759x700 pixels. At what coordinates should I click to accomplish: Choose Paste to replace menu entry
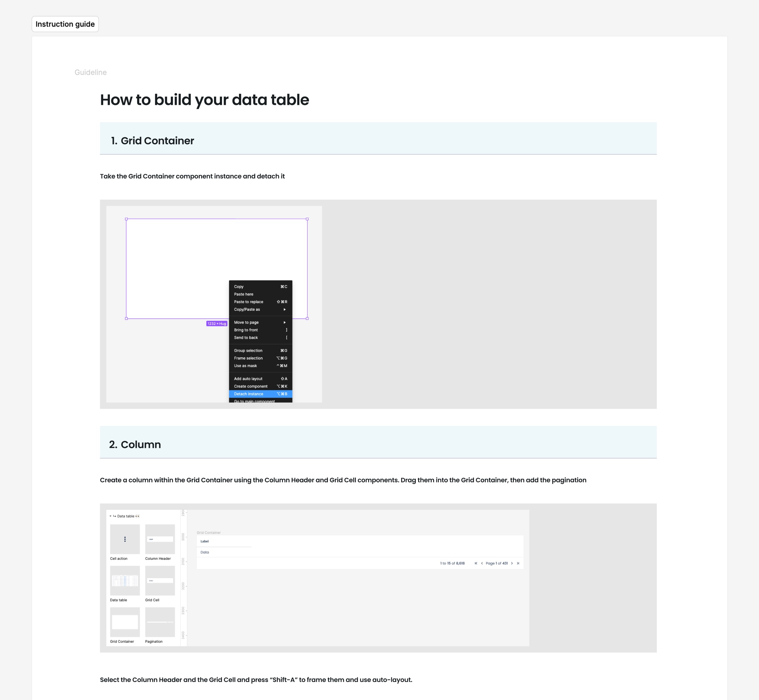[260, 302]
